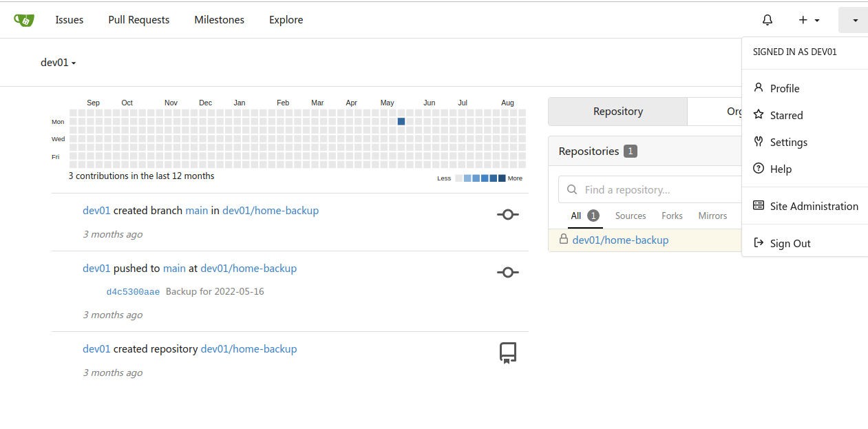Click the search magnifier in repository filter
This screenshot has height=429, width=868.
click(572, 189)
